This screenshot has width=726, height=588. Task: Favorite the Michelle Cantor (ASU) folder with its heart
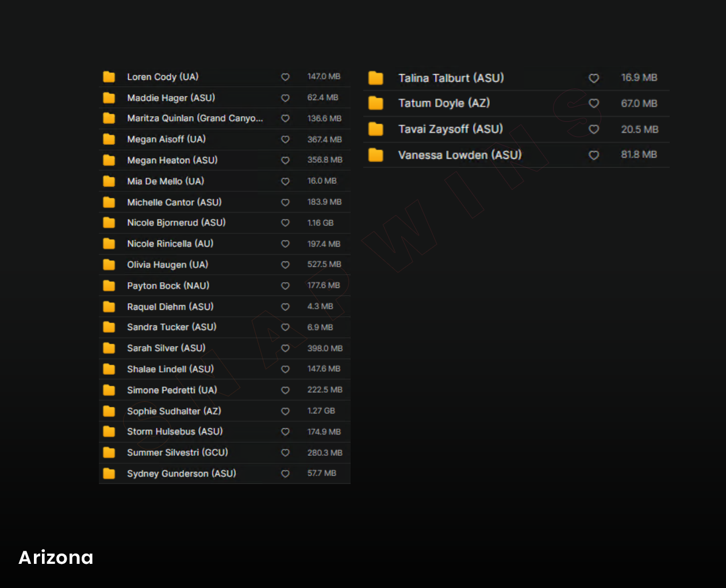[285, 202]
